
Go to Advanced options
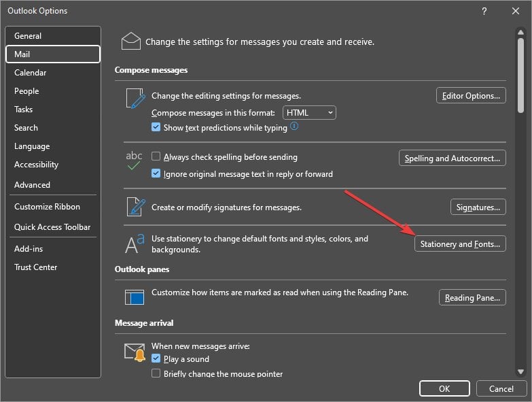(53, 185)
